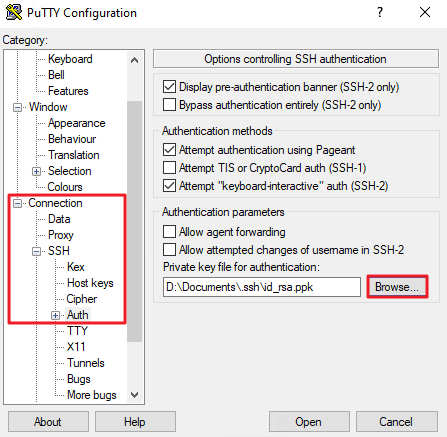The width and height of the screenshot is (447, 437).
Task: Toggle Display pre-authentication banner checkbox
Action: [169, 87]
